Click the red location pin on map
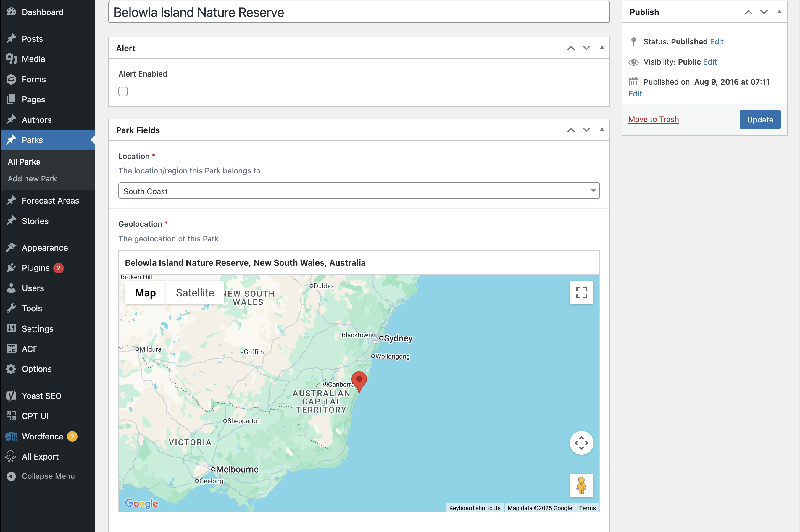The image size is (800, 532). 359,380
